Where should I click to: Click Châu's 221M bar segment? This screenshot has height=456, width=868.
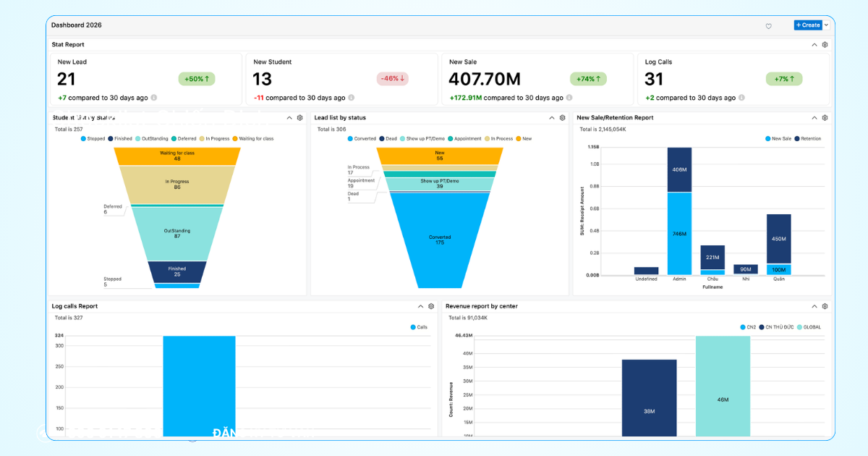coord(712,257)
